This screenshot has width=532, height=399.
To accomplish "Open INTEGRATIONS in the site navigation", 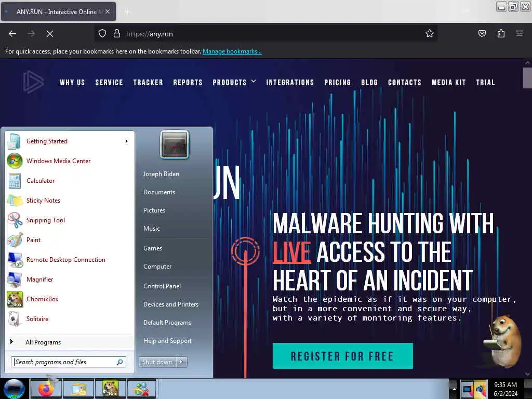I will point(290,83).
